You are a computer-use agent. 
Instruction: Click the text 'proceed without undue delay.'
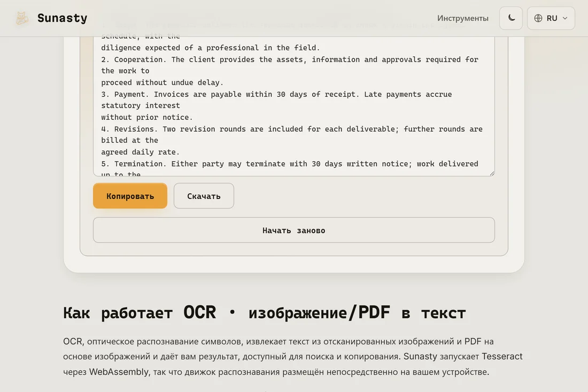click(162, 82)
